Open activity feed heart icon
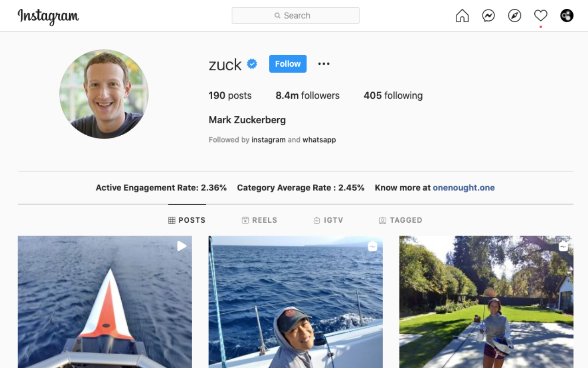Viewport: 588px width, 368px height. [x=541, y=16]
